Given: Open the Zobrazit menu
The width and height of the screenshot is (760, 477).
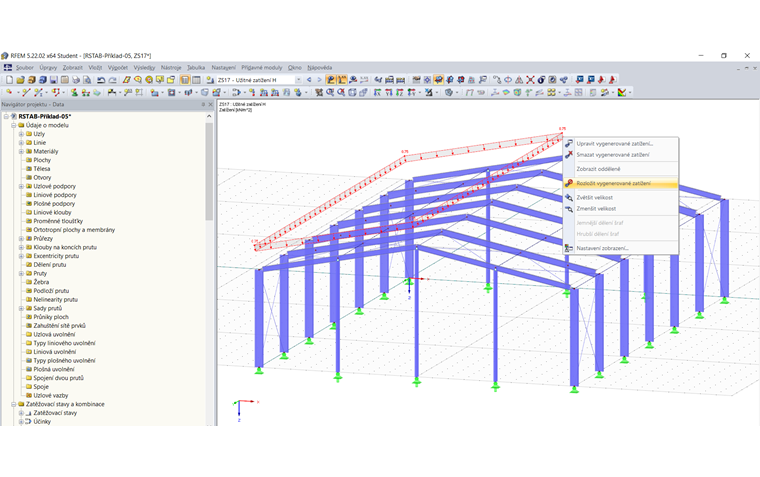Looking at the screenshot, I should tap(73, 68).
